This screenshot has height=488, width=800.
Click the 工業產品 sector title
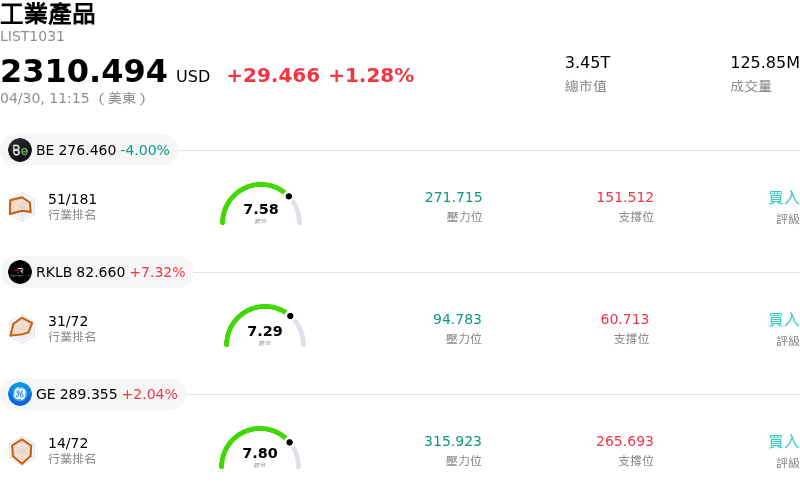[48, 14]
